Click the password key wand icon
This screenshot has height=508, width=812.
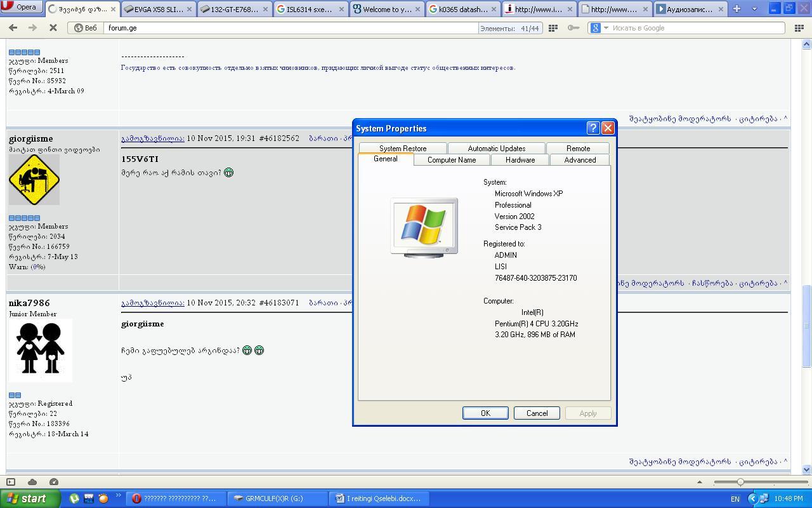pyautogui.click(x=573, y=28)
